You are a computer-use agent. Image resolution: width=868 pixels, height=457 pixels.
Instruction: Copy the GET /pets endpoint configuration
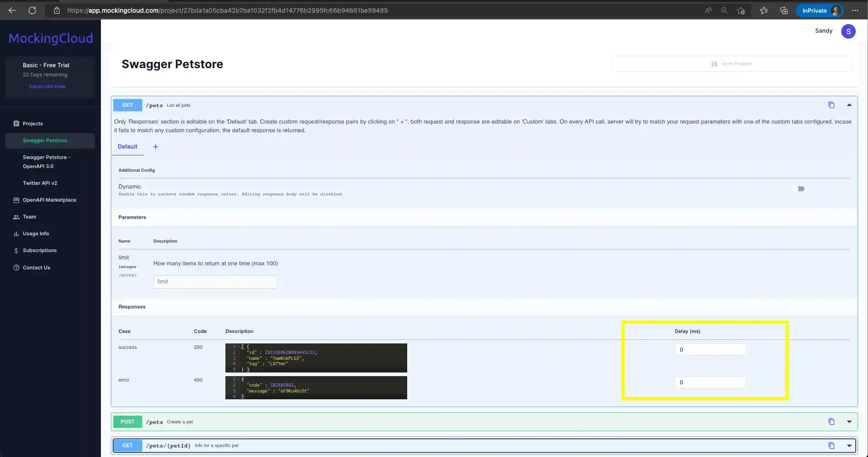tap(832, 105)
